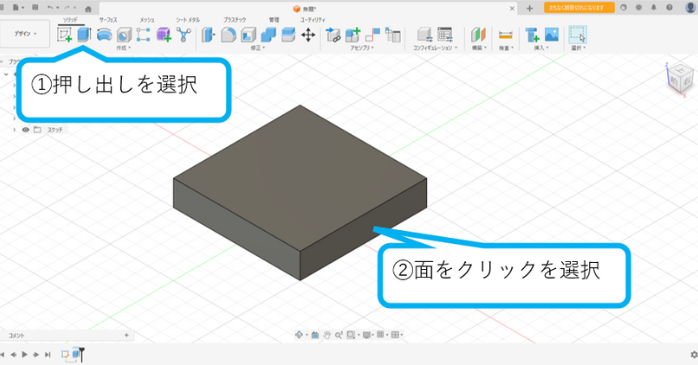The height and width of the screenshot is (365, 698).
Task: Click the configuration table icon
Action: pos(445,35)
